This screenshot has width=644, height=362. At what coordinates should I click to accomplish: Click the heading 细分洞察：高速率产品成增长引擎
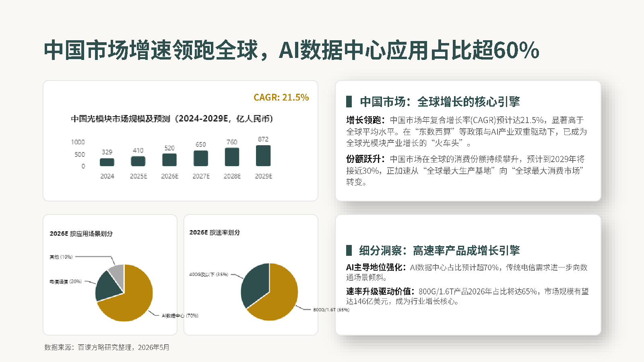(440, 251)
